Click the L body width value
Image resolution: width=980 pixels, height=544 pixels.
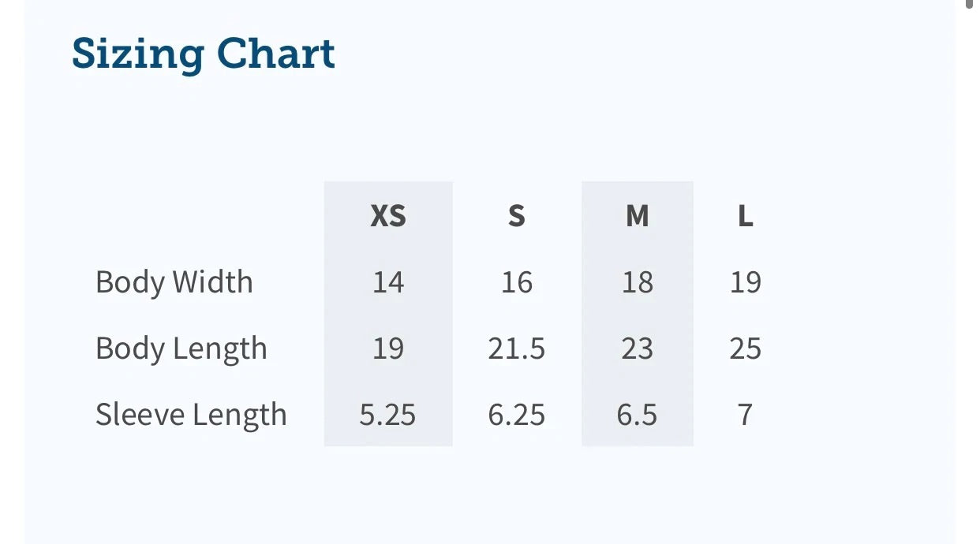(746, 282)
